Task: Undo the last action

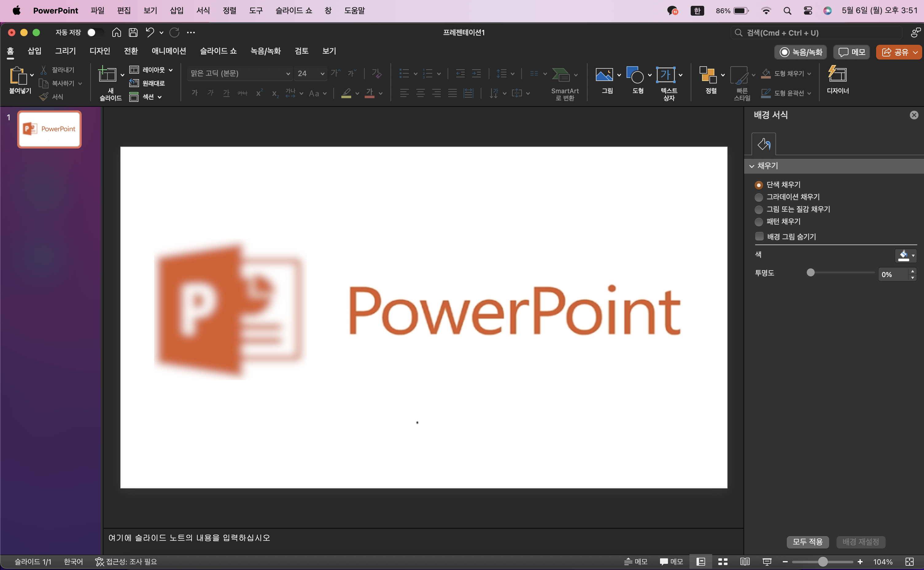Action: (x=150, y=33)
